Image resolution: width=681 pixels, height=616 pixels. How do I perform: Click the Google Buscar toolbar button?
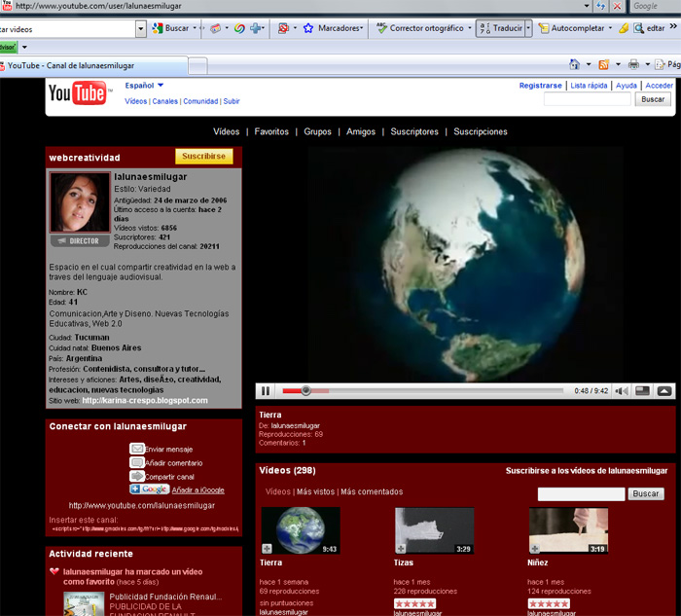click(x=170, y=28)
